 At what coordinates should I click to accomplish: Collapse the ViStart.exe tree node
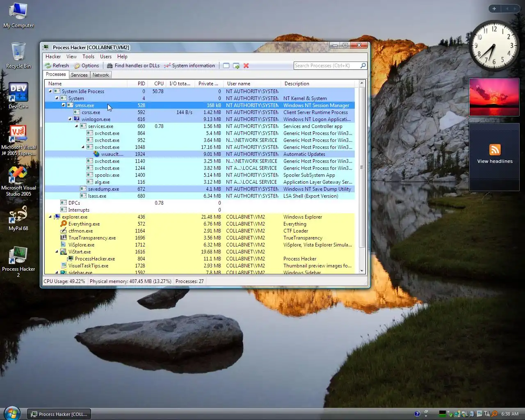pos(57,252)
